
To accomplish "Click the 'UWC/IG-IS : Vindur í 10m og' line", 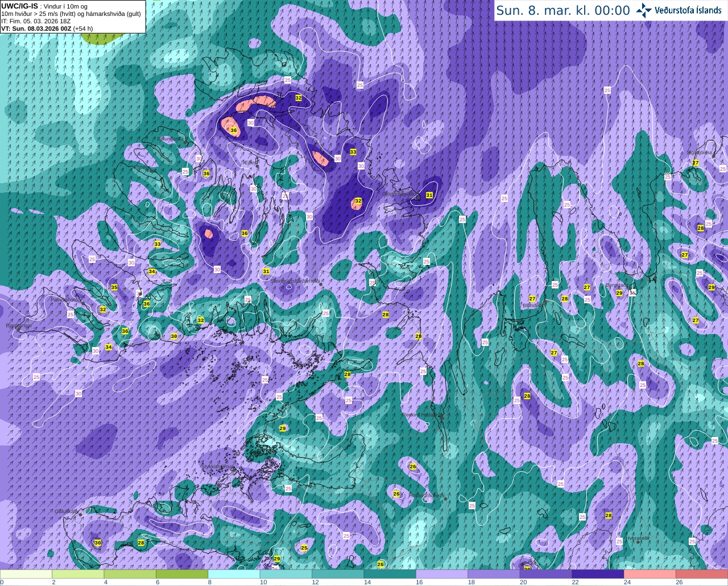I will coord(44,6).
